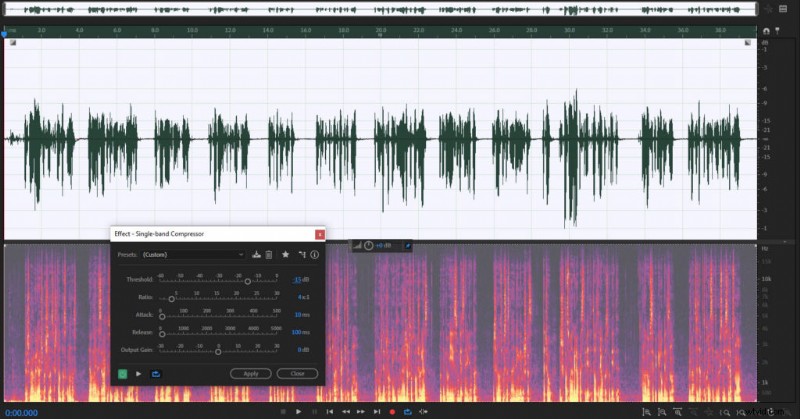800x419 pixels.
Task: Move playhead to previous marker
Action: tap(330, 411)
